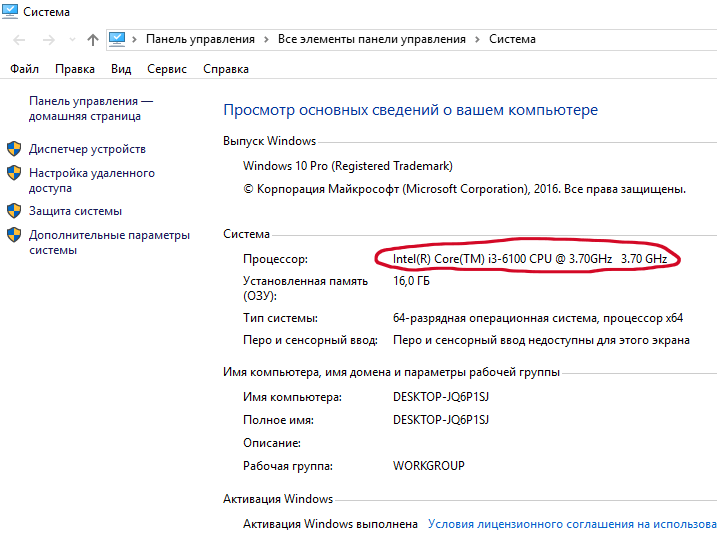The width and height of the screenshot is (717, 542).
Task: Select the Microsoft Corporation copyright line
Action: pyautogui.click(x=464, y=189)
